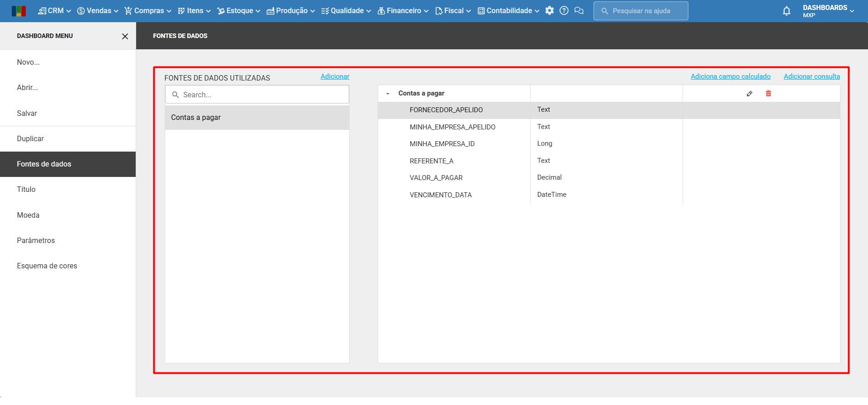Select the VALOR_A_PAGAR field row
The image size is (868, 405).
[436, 178]
